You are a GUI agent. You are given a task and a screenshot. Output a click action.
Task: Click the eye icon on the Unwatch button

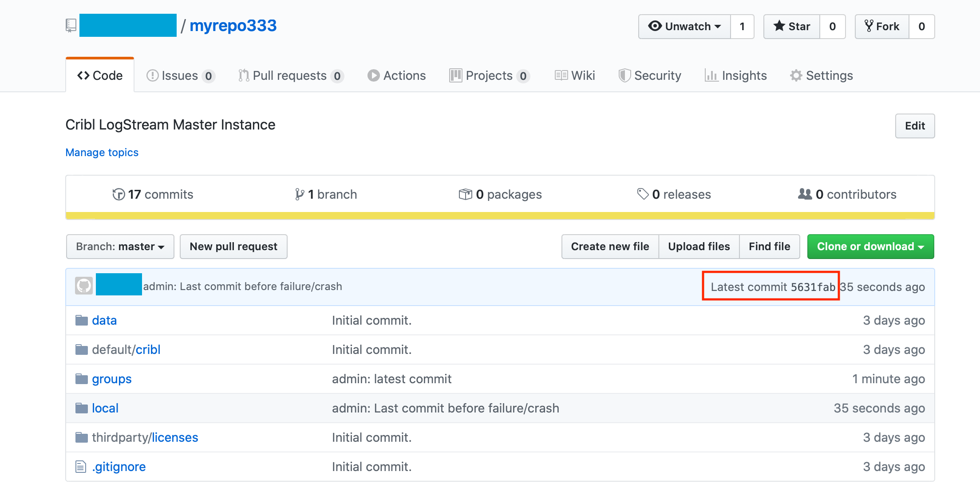(654, 26)
